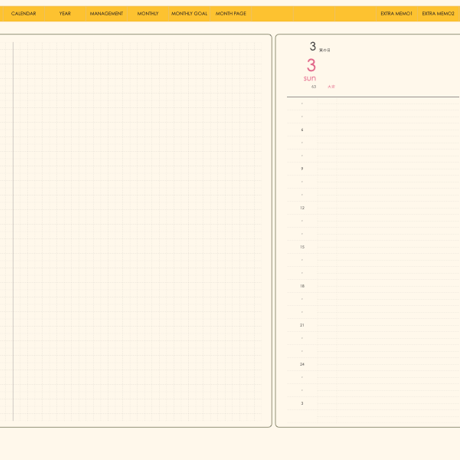Open the MONTHLY GOAL tab
The width and height of the screenshot is (460, 460).
click(189, 14)
